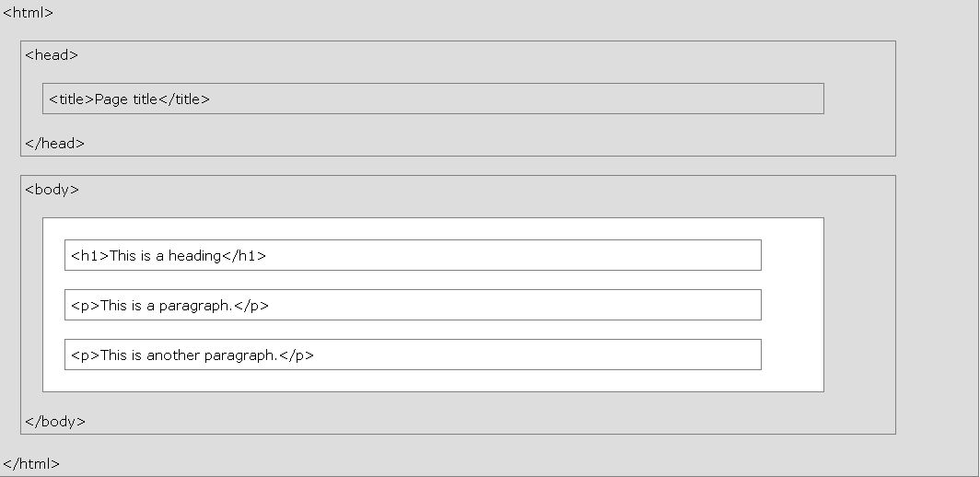Screen dimensions: 980x477
Task: Click the closing </p> after 'another paragraph.'
Action: 297,355
